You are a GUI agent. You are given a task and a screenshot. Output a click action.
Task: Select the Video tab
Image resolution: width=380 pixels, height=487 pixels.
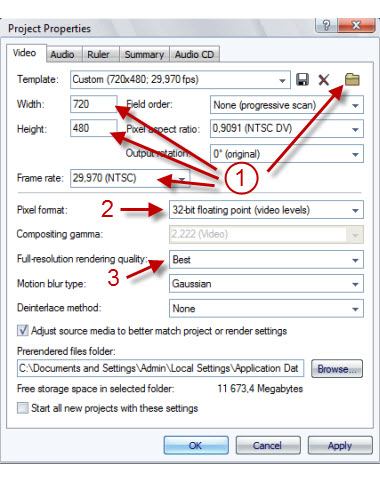coord(26,53)
